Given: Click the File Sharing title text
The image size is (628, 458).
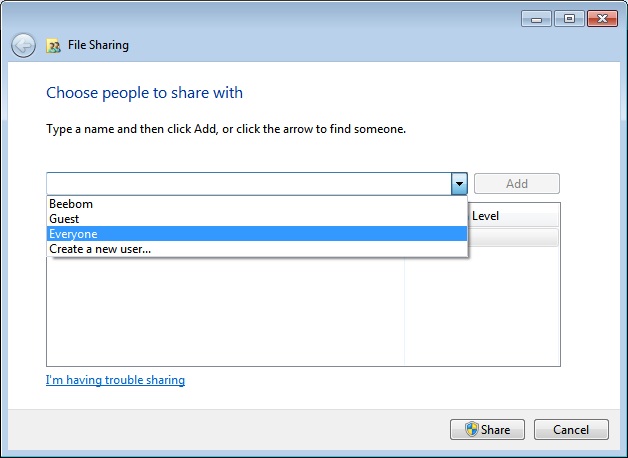Looking at the screenshot, I should 98,45.
